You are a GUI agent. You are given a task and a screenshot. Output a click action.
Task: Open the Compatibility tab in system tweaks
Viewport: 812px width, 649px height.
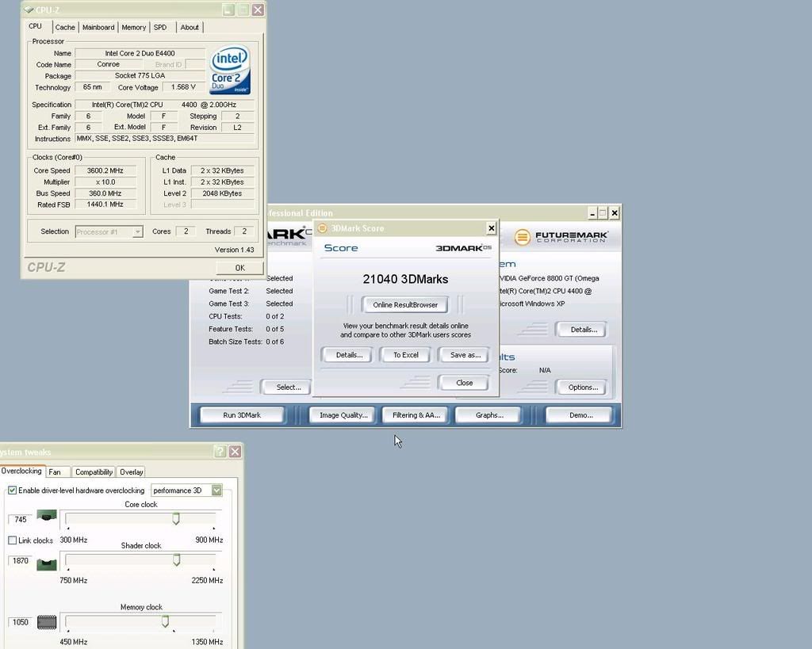(x=94, y=472)
